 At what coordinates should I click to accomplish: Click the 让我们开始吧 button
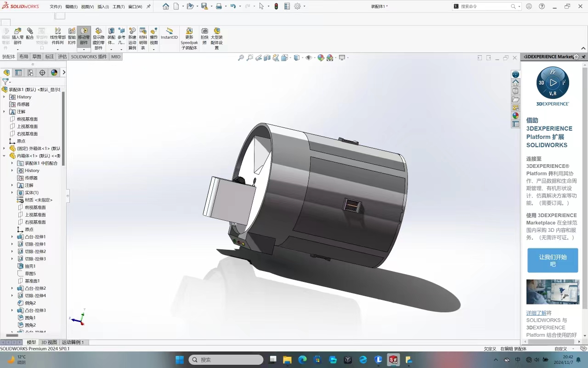point(553,260)
